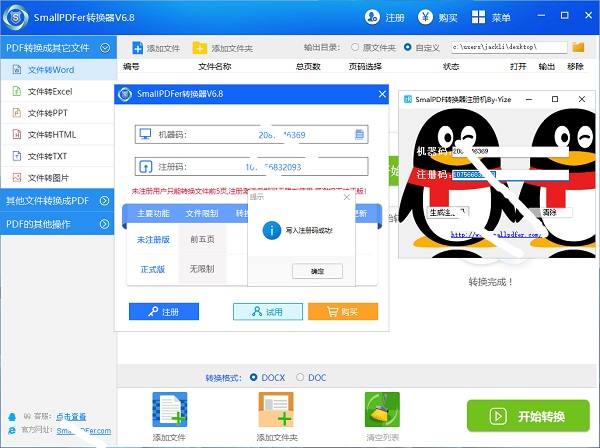Open the 主要功能 tab
Screen dimensions: 600x448
click(x=153, y=213)
